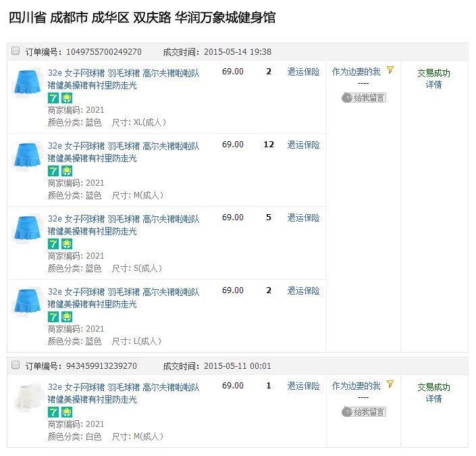Screen dimensions: 476x456
Task: Select checkbox for order 943459913239270
Action: point(16,365)
